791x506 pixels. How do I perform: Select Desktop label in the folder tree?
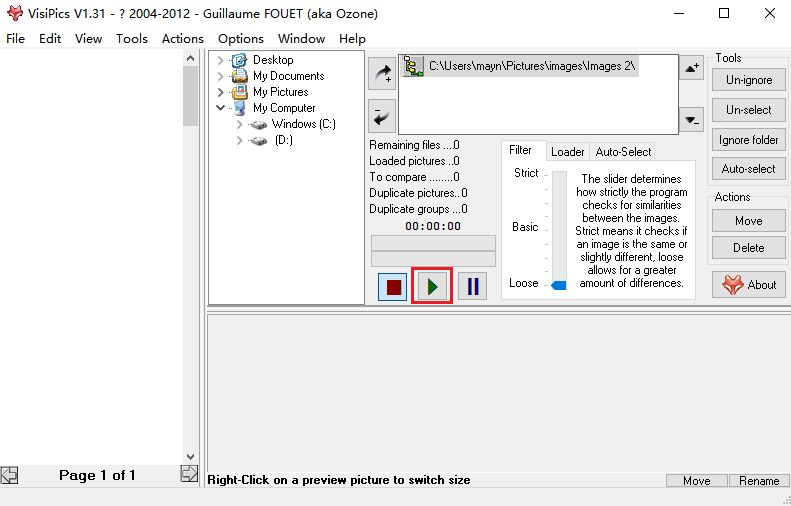pyautogui.click(x=273, y=60)
